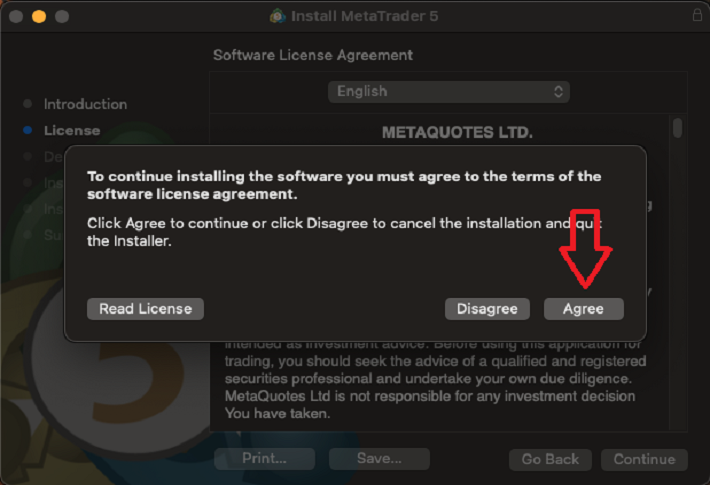Select the License step in sidebar

click(x=71, y=130)
